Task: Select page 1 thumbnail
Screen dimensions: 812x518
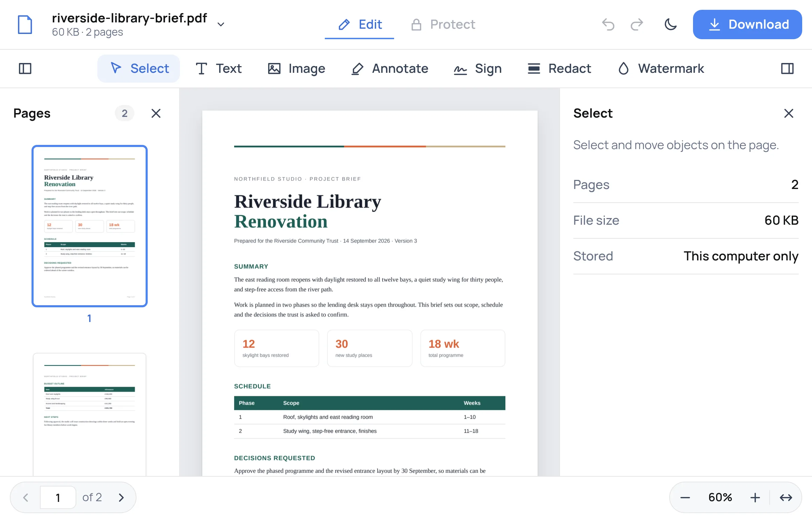Action: click(x=90, y=226)
